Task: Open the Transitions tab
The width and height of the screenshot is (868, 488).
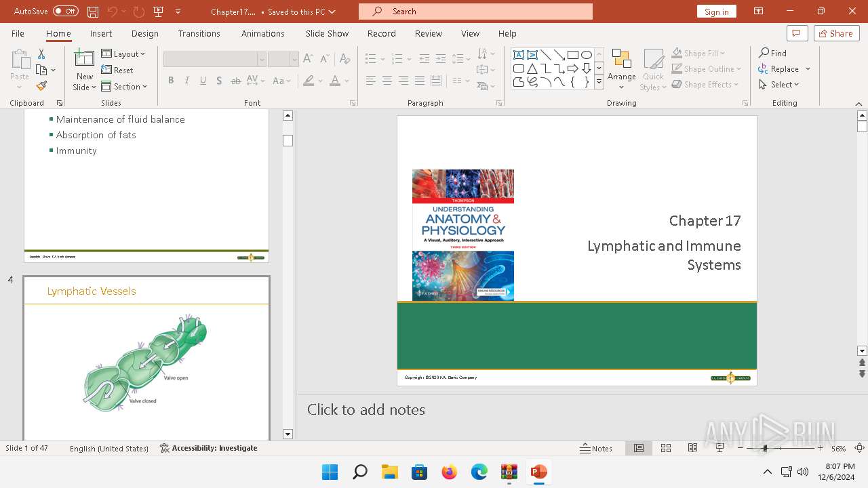Action: (x=199, y=33)
